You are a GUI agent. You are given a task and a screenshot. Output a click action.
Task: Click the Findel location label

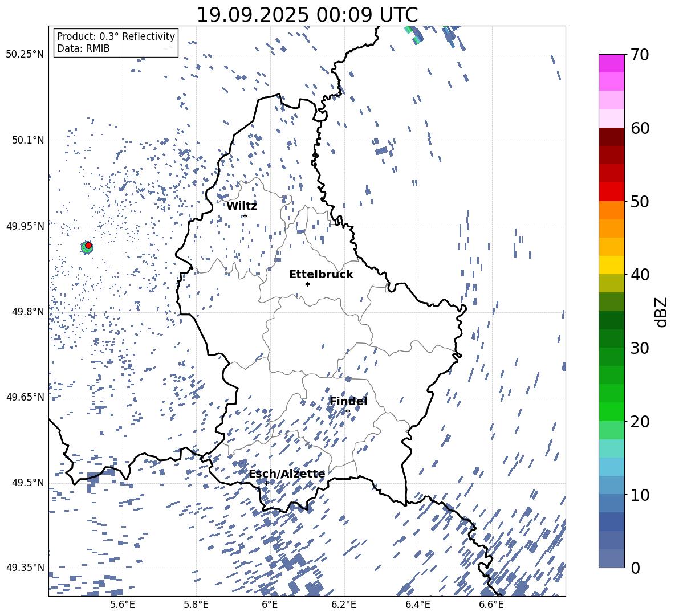[x=348, y=401]
